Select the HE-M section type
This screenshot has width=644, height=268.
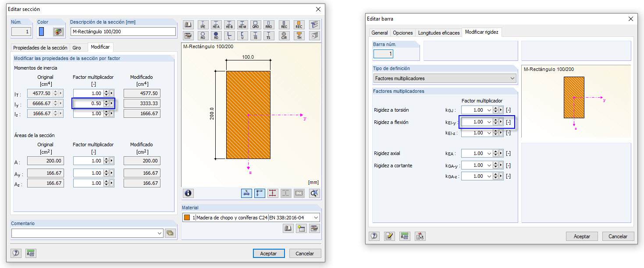point(242,25)
